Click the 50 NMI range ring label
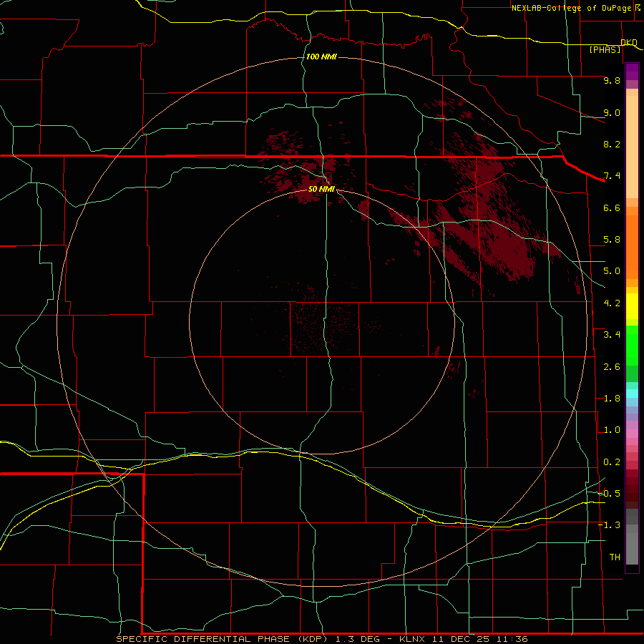Image resolution: width=644 pixels, height=644 pixels. (x=321, y=189)
